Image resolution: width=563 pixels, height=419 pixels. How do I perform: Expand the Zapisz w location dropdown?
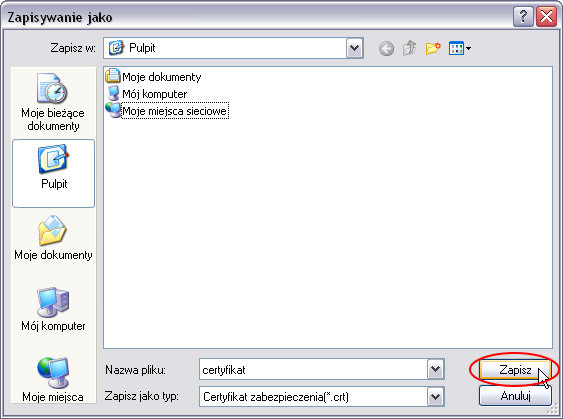354,48
